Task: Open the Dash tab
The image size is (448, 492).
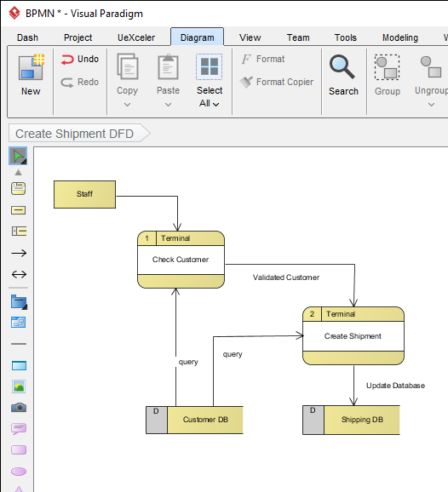Action: click(x=27, y=37)
